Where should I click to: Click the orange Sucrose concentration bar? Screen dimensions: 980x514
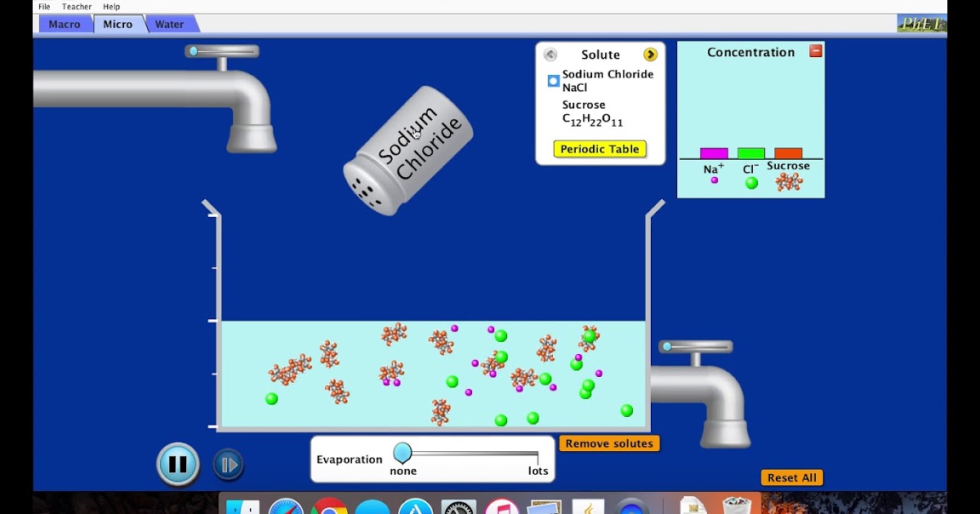[788, 153]
